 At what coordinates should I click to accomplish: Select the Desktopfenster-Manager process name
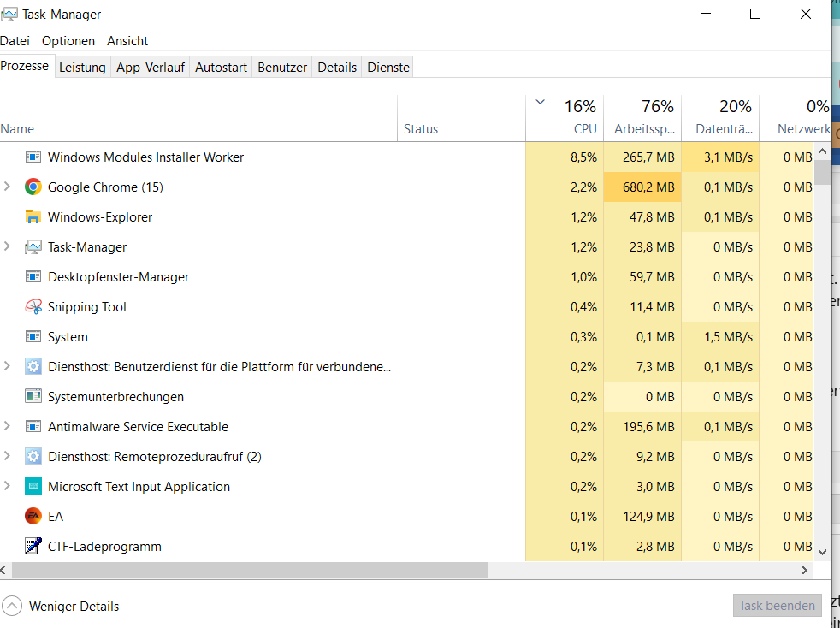click(118, 277)
